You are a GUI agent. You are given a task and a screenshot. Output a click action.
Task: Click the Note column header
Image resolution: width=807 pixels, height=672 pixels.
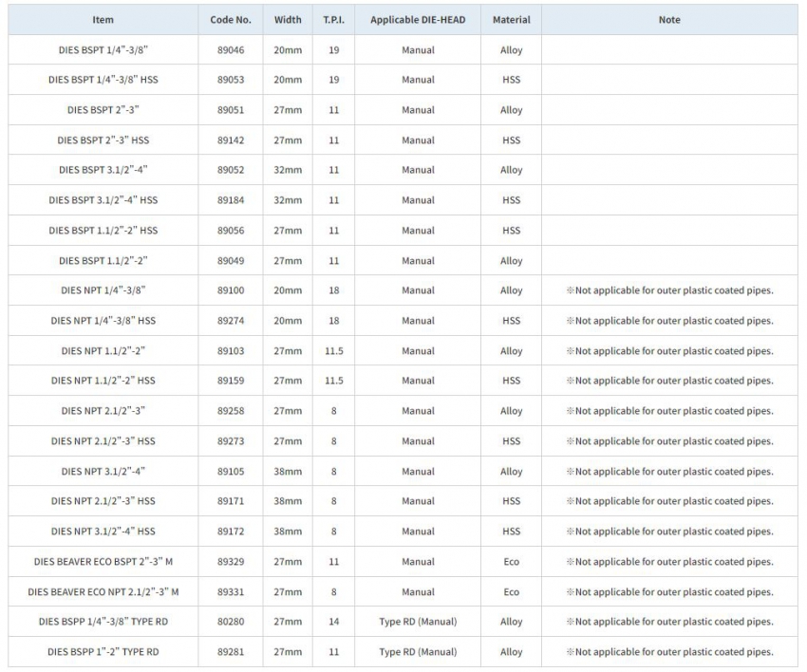(x=668, y=20)
